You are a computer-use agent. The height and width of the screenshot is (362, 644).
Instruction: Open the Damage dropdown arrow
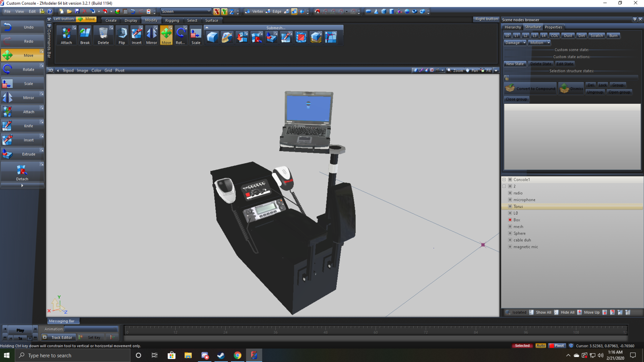pos(524,43)
